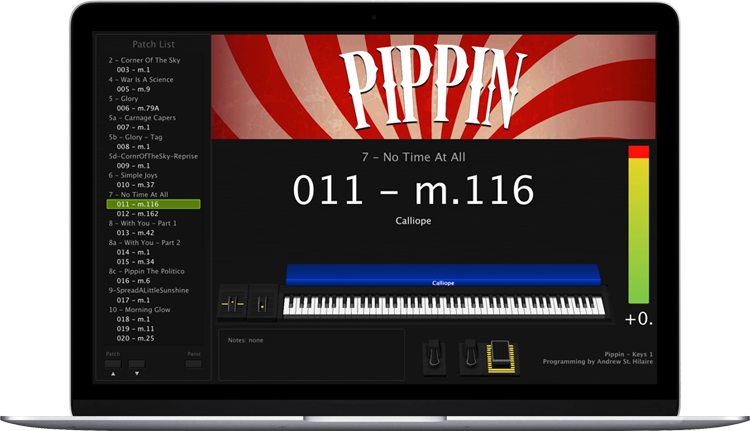Select patch '013 - m.42'
750x431 pixels.
(x=135, y=233)
